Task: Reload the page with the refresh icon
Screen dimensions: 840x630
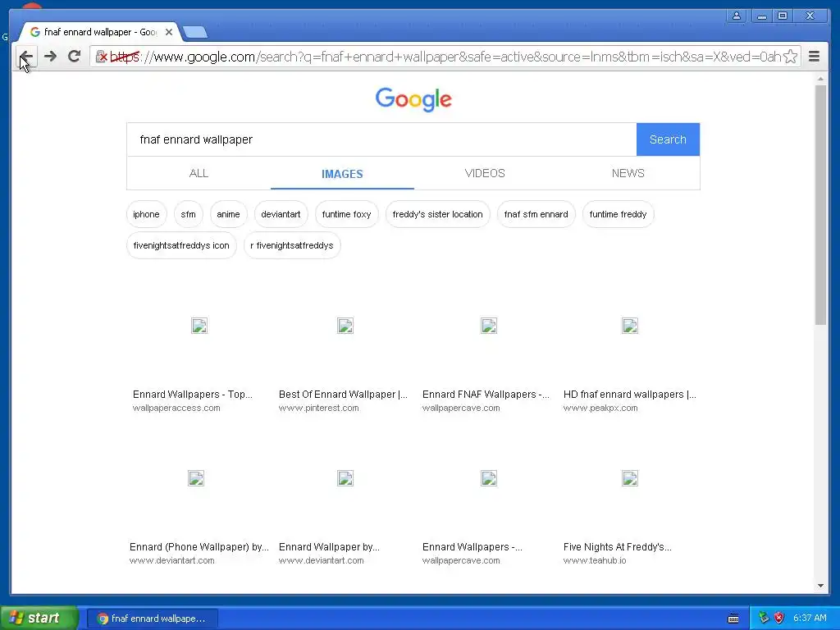Action: tap(74, 57)
